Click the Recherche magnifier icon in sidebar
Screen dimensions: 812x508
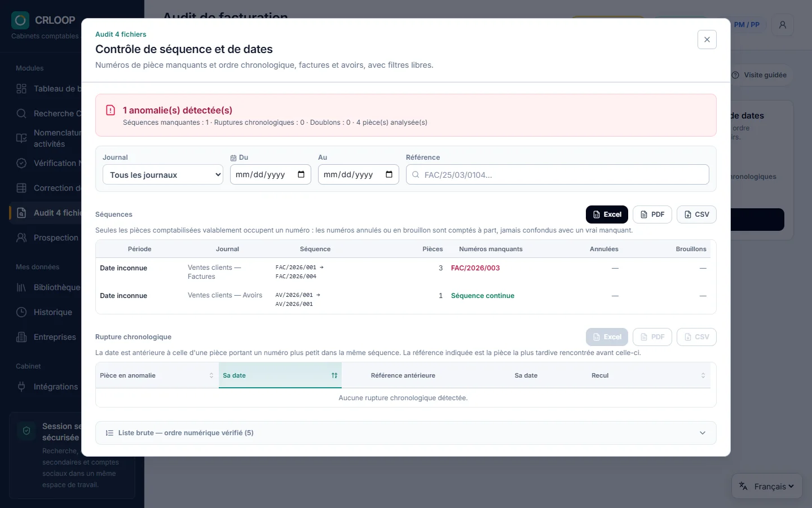click(x=21, y=113)
